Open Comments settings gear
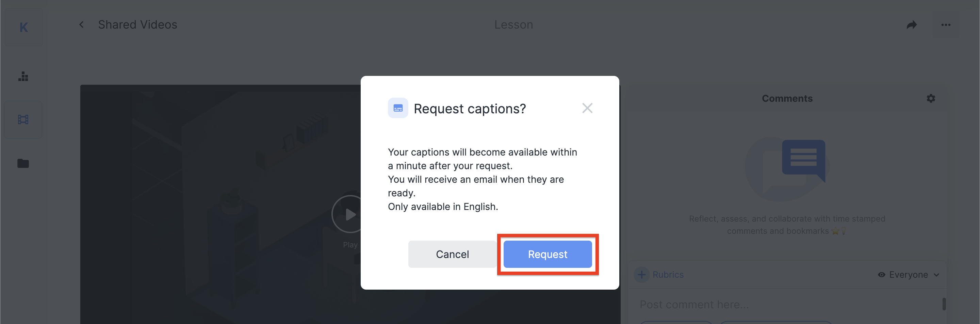The image size is (980, 324). point(931,98)
